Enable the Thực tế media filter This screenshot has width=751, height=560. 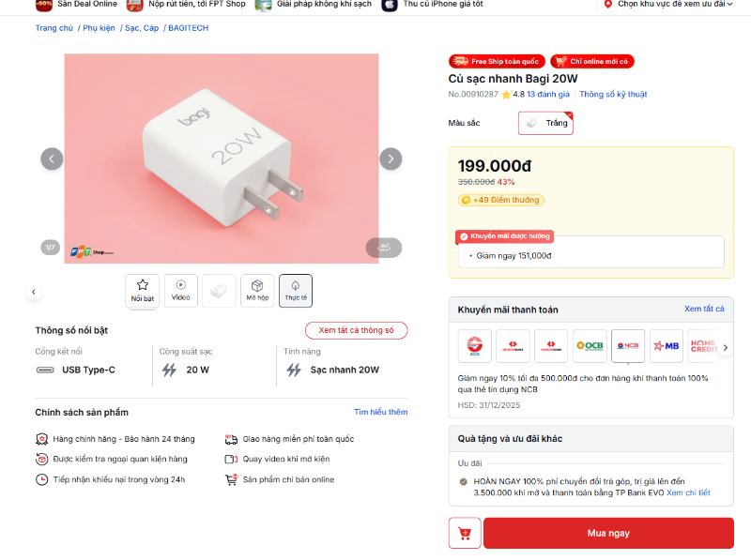[295, 290]
